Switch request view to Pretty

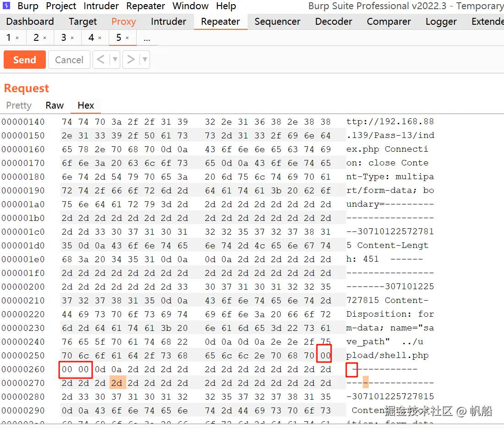19,105
